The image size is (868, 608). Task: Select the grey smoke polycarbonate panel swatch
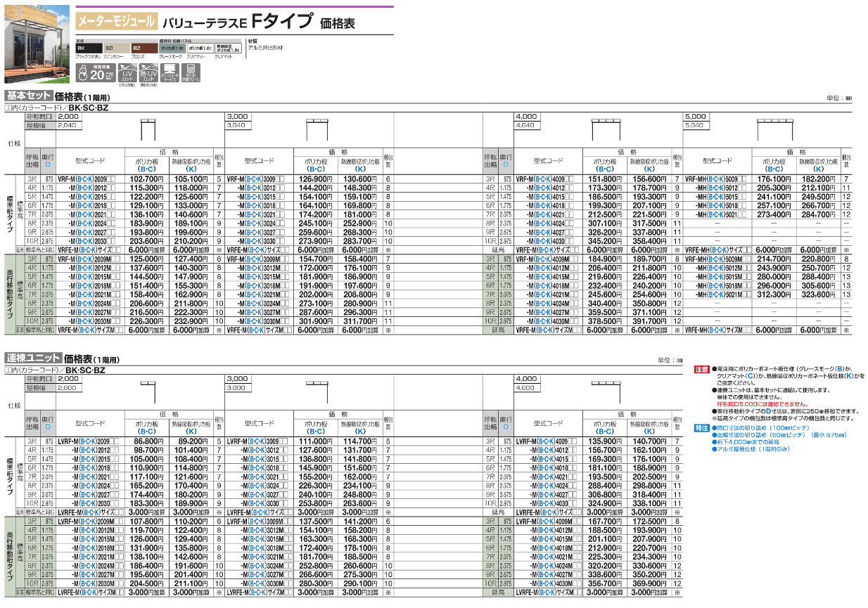(x=170, y=47)
